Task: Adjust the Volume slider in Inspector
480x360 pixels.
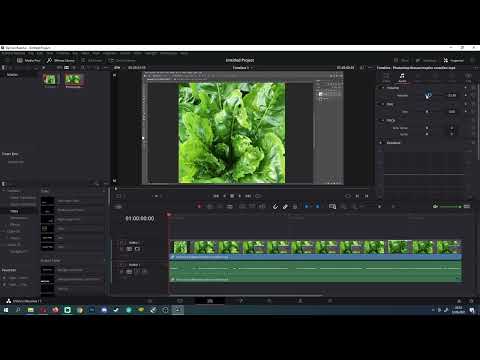Action: coord(428,95)
